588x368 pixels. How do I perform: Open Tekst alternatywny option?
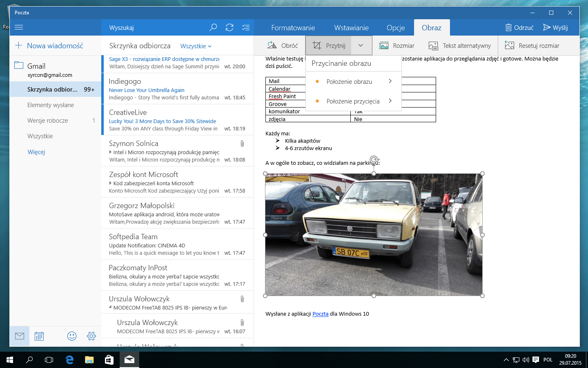(460, 45)
